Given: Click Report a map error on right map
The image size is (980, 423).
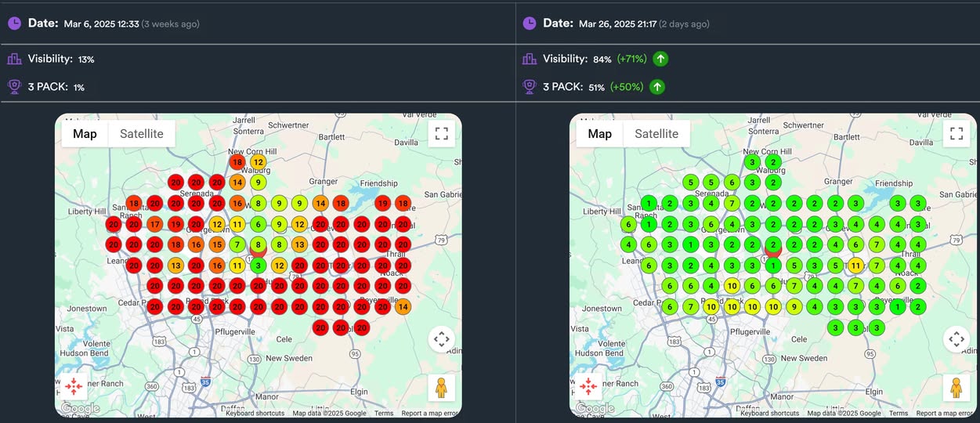Looking at the screenshot, I should (945, 414).
